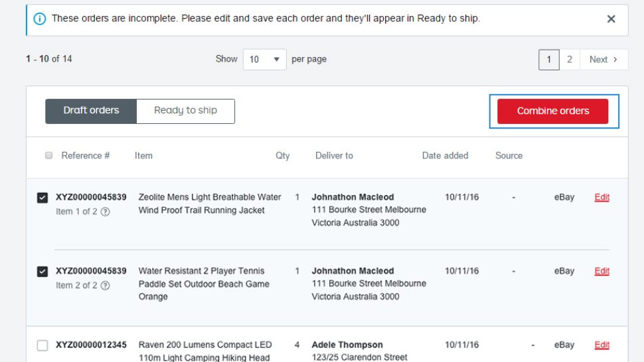
Task: Click reference XYZ00000012345
Action: pos(91,344)
